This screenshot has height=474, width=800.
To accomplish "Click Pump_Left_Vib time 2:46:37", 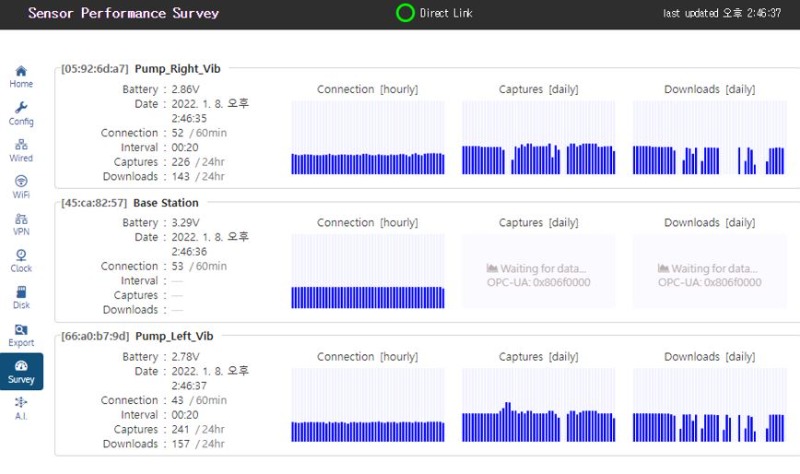I will click(x=189, y=386).
